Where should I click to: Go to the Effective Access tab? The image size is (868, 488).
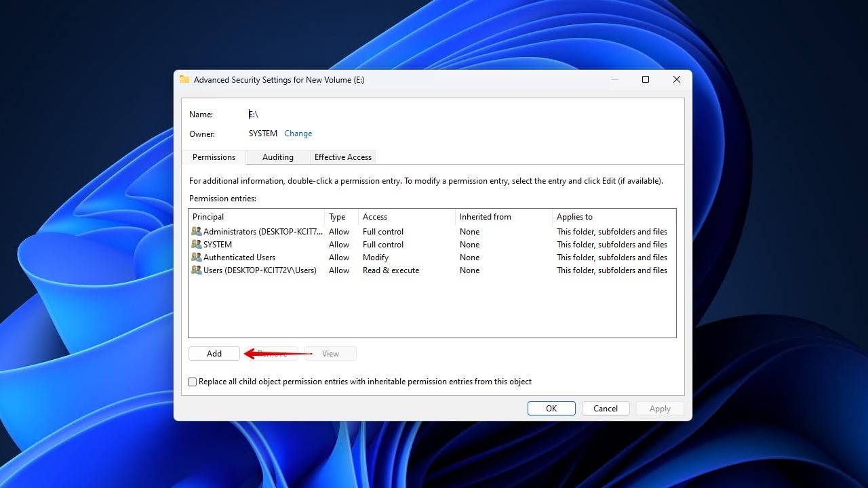click(342, 157)
